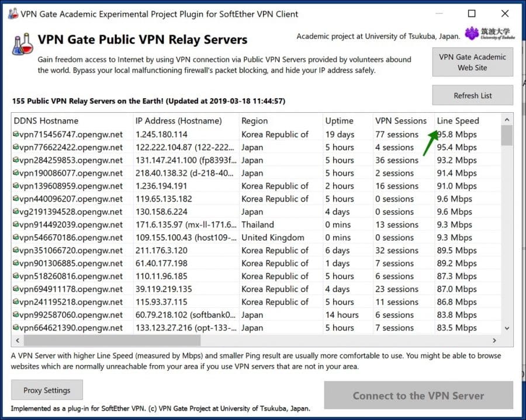Click the flask icon in the title bar

tap(13, 14)
